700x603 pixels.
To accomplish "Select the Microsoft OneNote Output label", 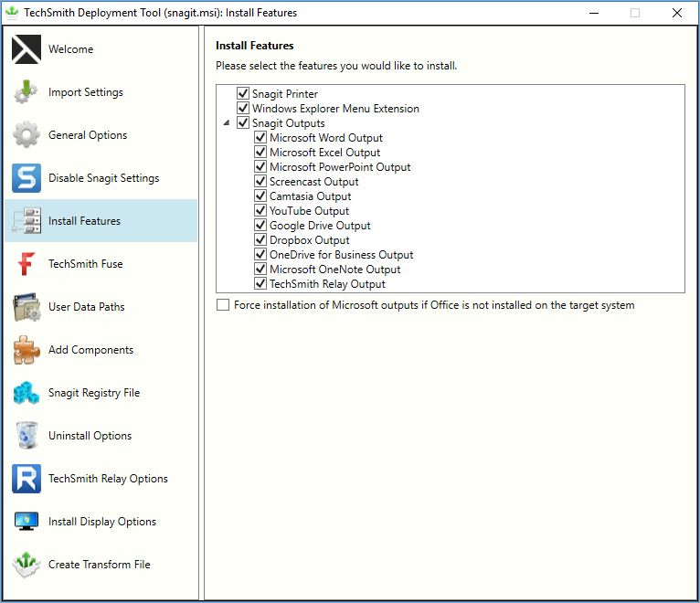I will coord(334,270).
